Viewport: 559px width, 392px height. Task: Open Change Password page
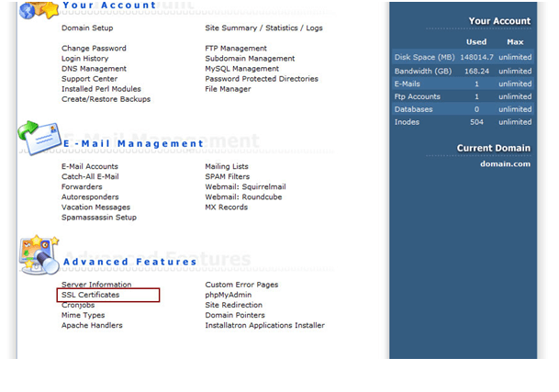pyautogui.click(x=94, y=48)
